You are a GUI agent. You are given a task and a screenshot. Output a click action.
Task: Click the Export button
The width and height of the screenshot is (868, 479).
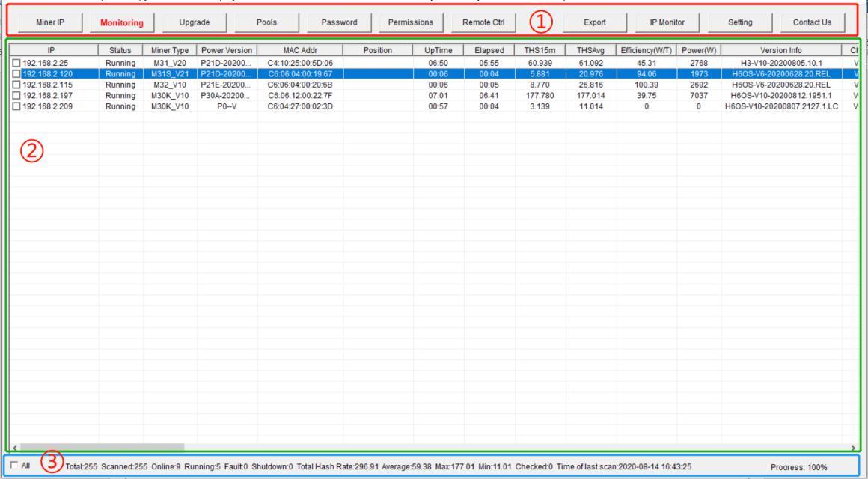pyautogui.click(x=595, y=22)
